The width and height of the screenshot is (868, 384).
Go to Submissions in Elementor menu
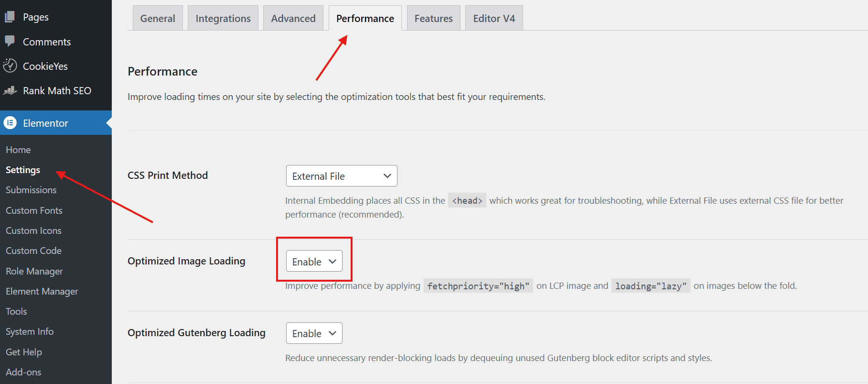(x=31, y=190)
